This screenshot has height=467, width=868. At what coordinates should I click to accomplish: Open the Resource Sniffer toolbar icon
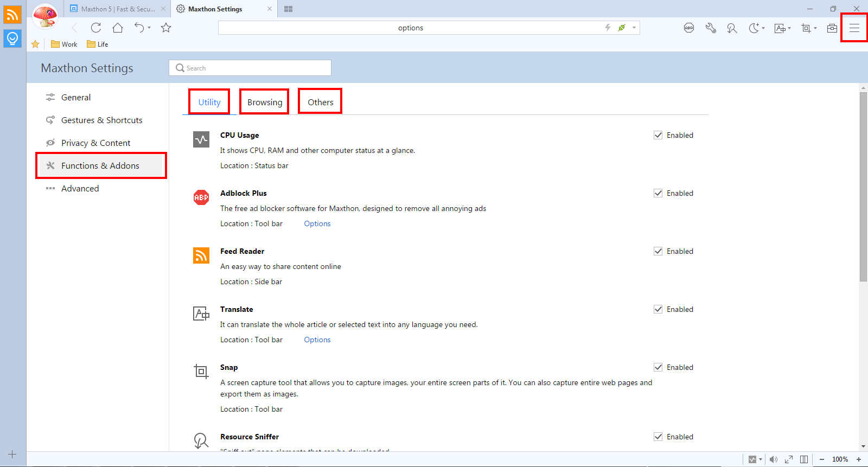point(732,28)
